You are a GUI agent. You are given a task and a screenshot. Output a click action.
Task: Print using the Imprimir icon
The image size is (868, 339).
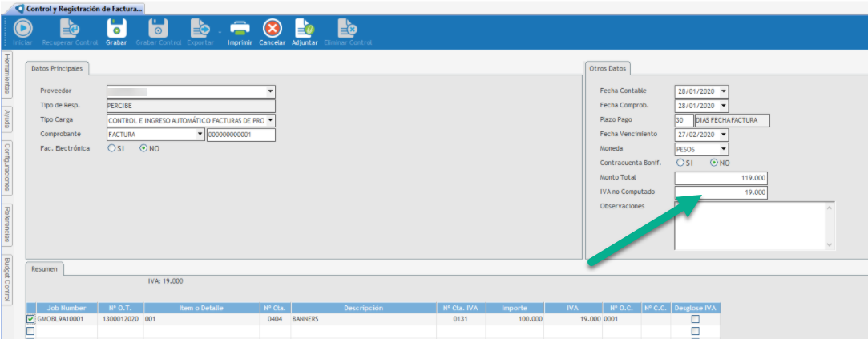[x=240, y=29]
